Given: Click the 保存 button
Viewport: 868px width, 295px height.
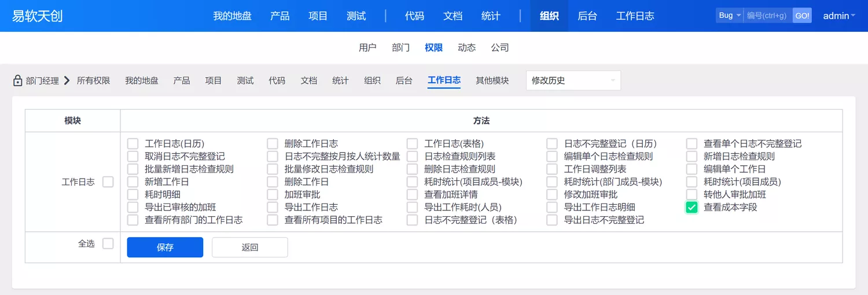Looking at the screenshot, I should coord(165,247).
